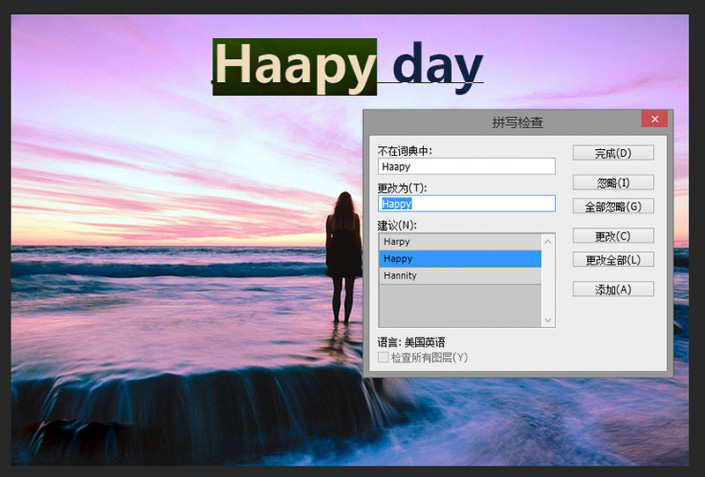The width and height of the screenshot is (705, 477).
Task: Close the 拼写检查 dialog with the red X
Action: click(654, 119)
